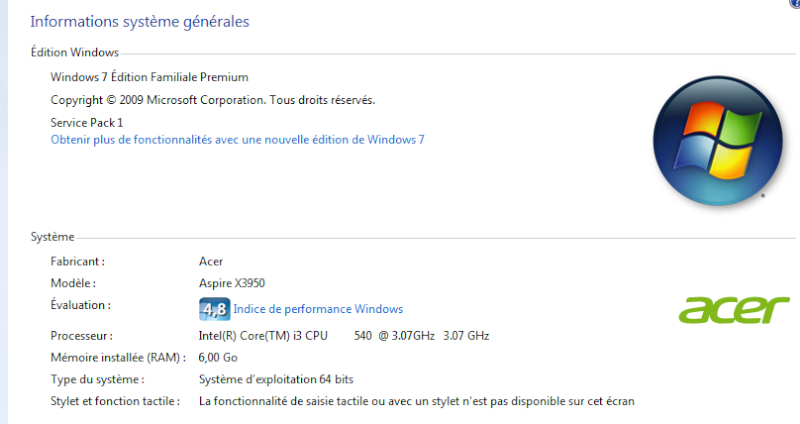The image size is (800, 424).
Task: Click the Windows 7 orb logo
Action: point(717,141)
